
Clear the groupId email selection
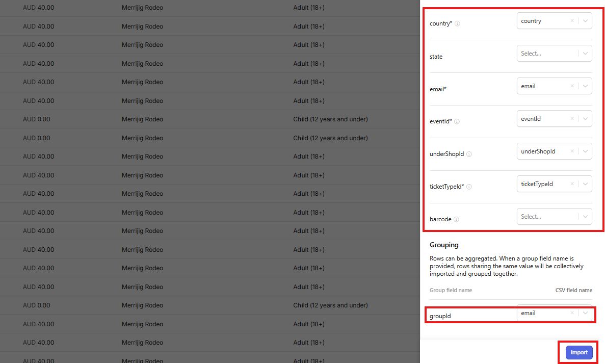(x=572, y=313)
